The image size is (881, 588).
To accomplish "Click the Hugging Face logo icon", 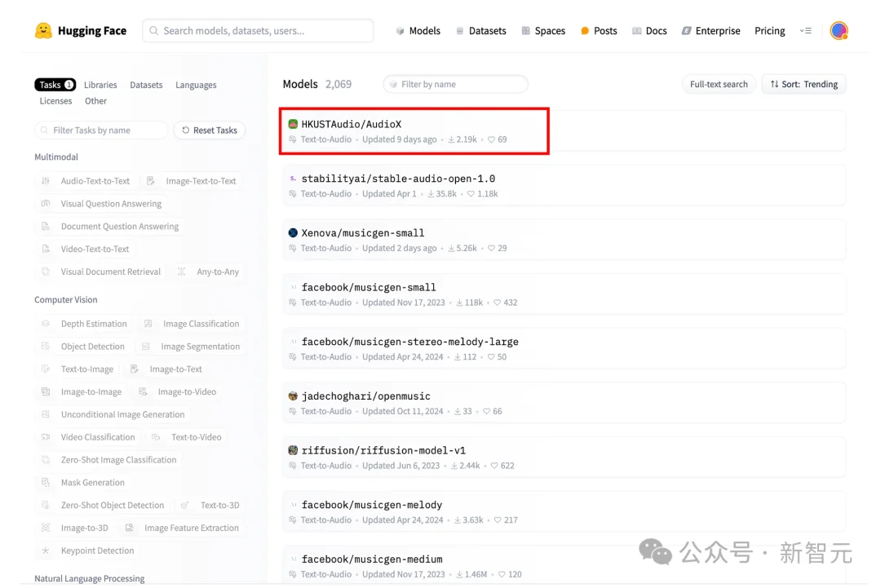I will (x=43, y=31).
